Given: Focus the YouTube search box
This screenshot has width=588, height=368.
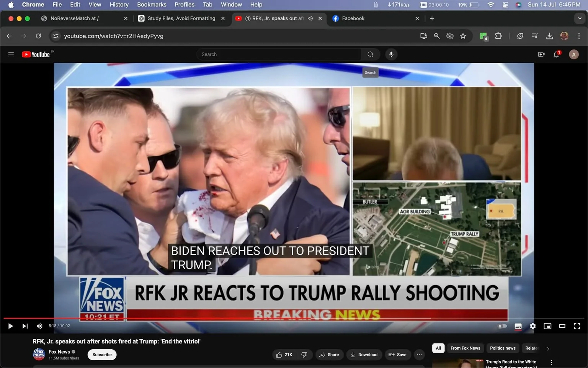Looking at the screenshot, I should [x=279, y=54].
